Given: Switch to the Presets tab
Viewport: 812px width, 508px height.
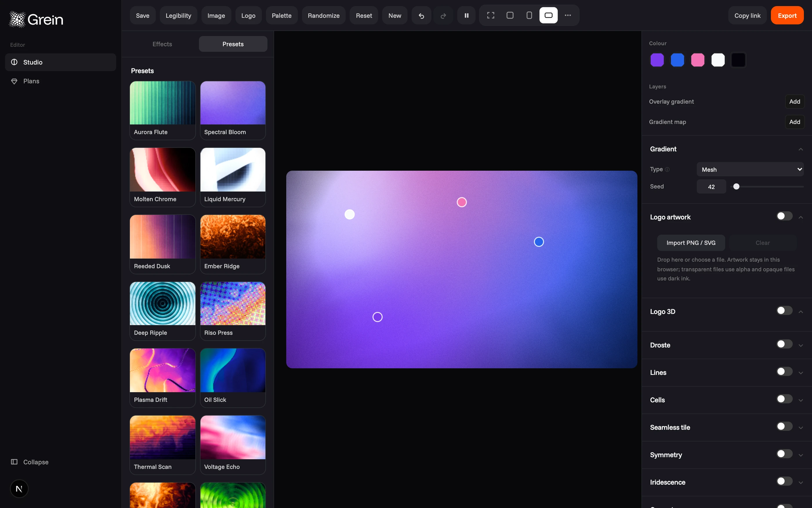Looking at the screenshot, I should [233, 44].
